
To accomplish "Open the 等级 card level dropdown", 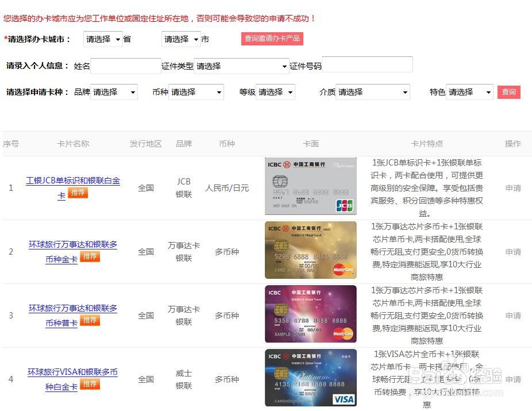I will 275,92.
